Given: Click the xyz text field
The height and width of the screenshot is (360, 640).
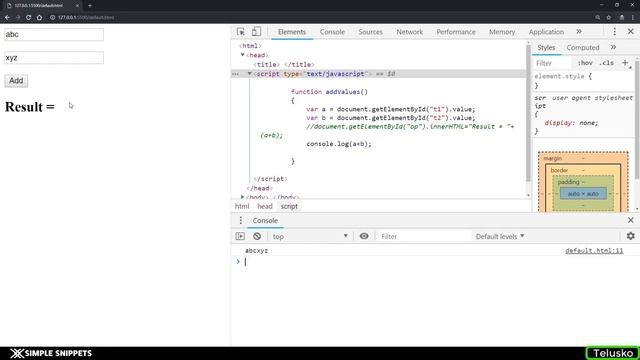Looking at the screenshot, I should (54, 58).
